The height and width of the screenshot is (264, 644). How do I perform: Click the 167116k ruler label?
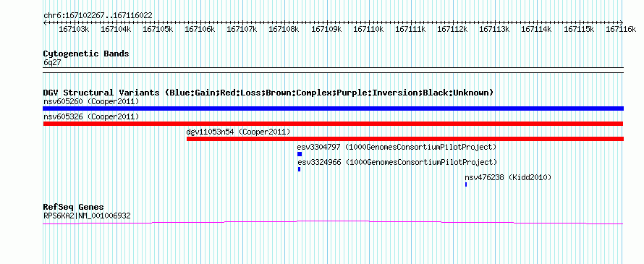pos(621,29)
